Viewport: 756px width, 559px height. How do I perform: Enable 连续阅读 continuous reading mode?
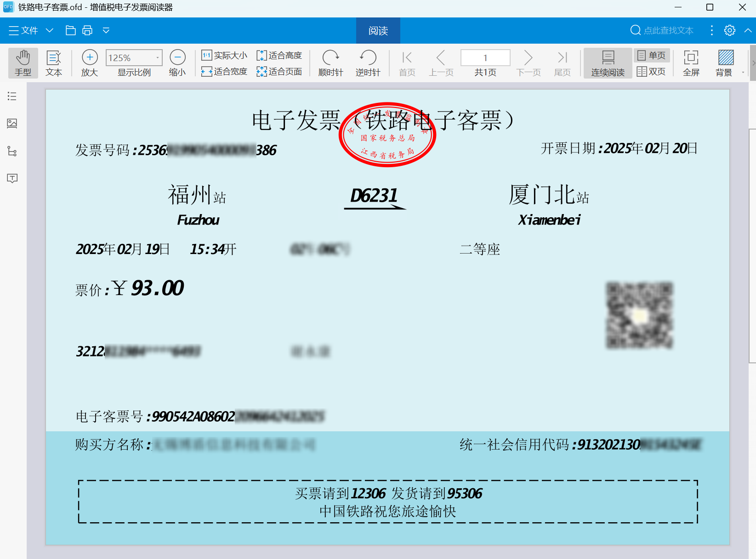(x=608, y=63)
